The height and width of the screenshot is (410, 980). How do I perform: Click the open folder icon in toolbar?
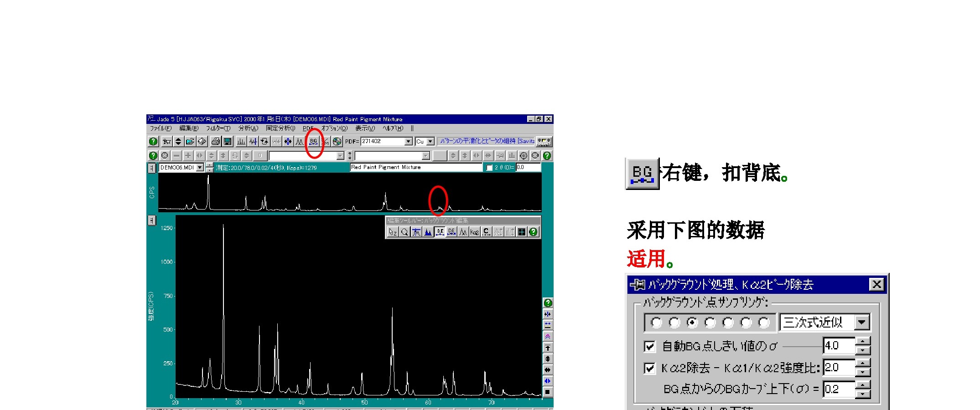190,141
